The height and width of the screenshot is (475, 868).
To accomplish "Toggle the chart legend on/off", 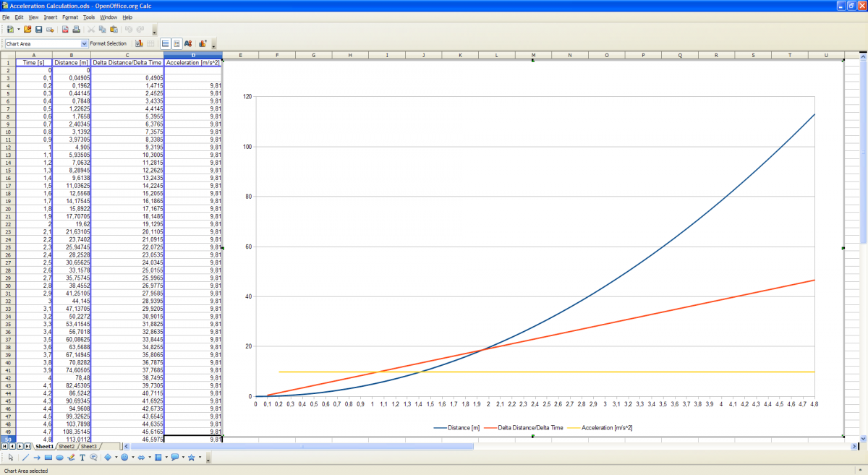I will coord(176,43).
